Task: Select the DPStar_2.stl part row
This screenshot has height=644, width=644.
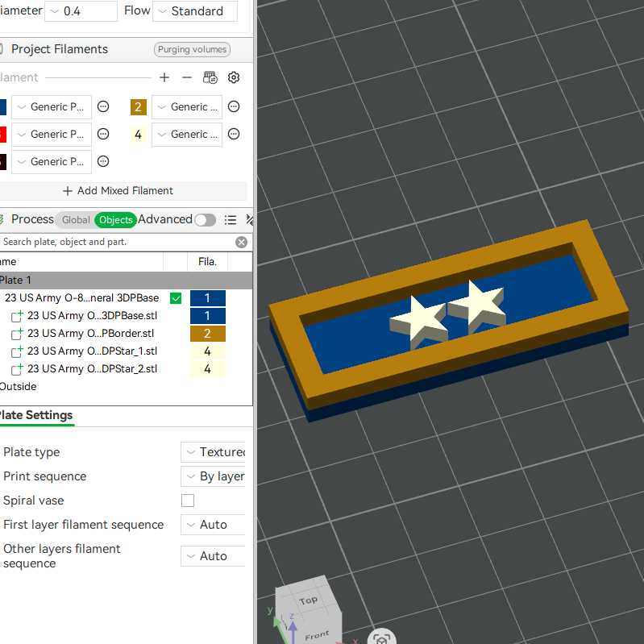Action: tap(92, 369)
